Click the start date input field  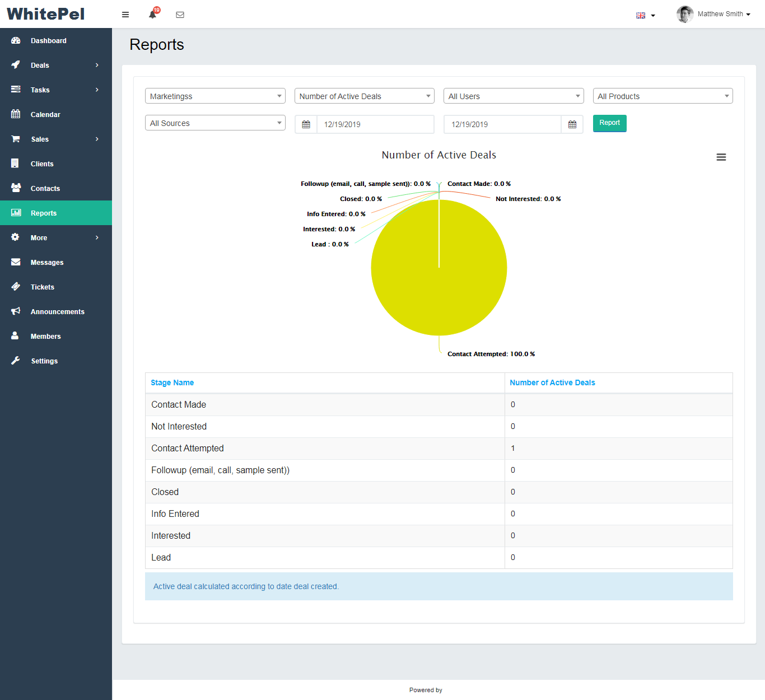[375, 124]
